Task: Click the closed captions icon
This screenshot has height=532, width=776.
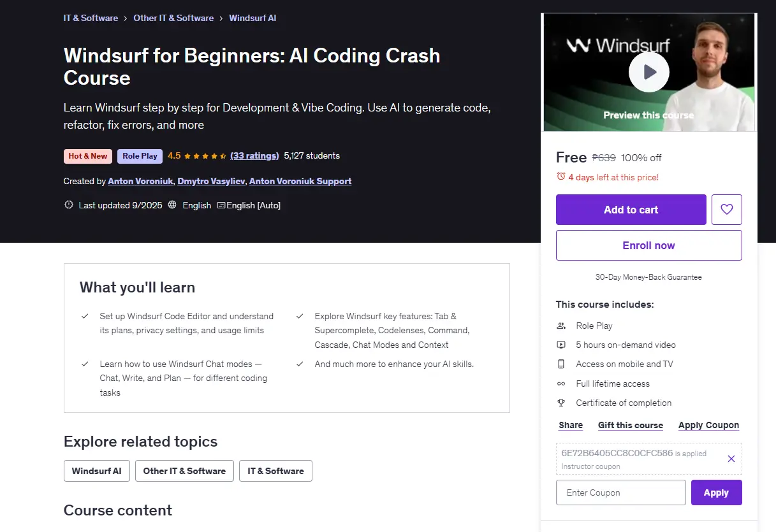Action: (221, 205)
